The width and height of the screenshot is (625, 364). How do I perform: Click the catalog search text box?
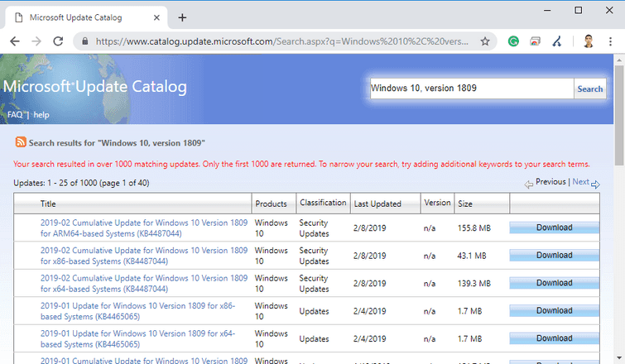click(x=472, y=88)
